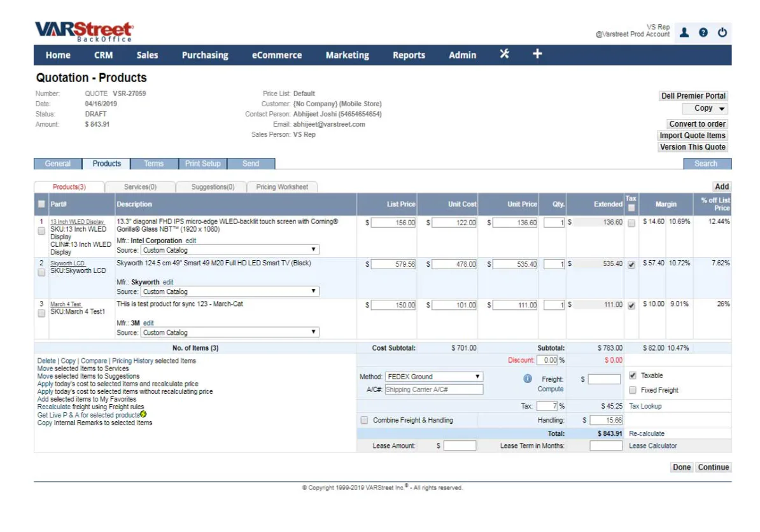This screenshot has width=760, height=532.
Task: Click Convert to order button
Action: point(697,124)
